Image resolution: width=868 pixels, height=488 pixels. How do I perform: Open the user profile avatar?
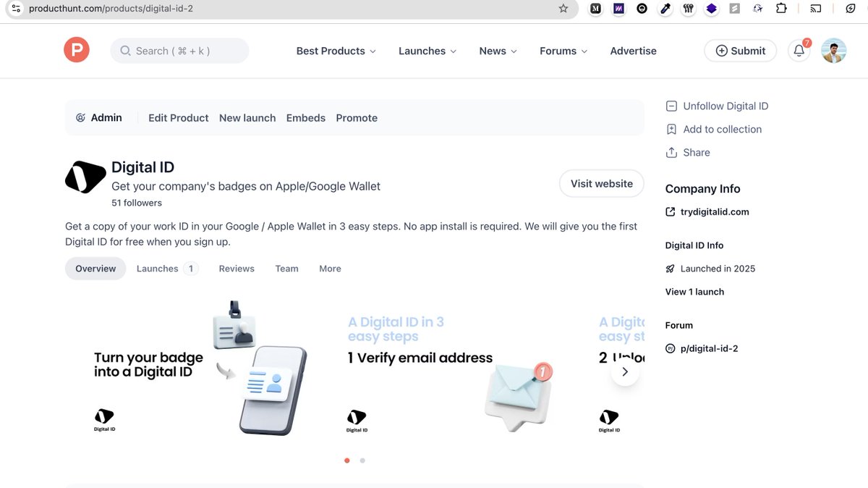point(833,51)
